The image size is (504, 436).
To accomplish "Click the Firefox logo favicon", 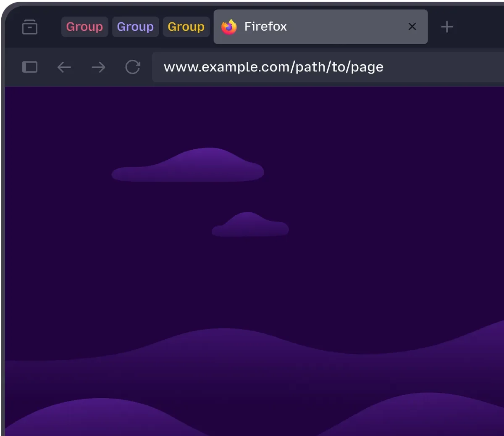I will [229, 27].
